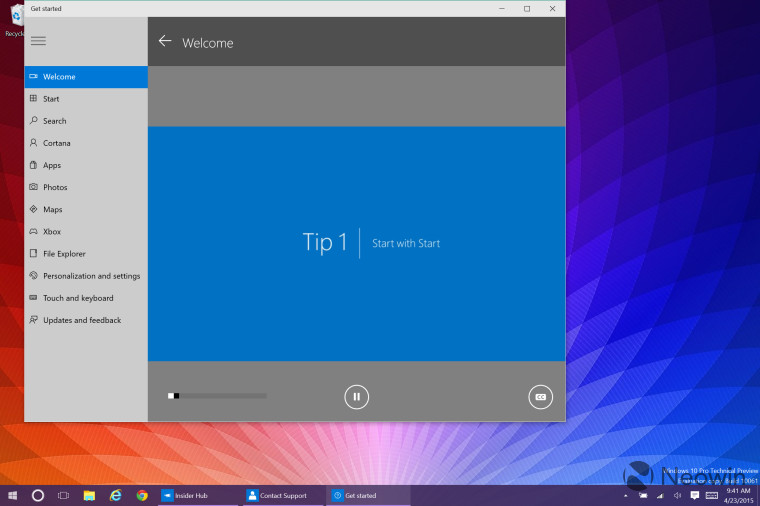Open the Apps section in sidebar
Viewport: 760px width, 506px height.
pos(86,165)
